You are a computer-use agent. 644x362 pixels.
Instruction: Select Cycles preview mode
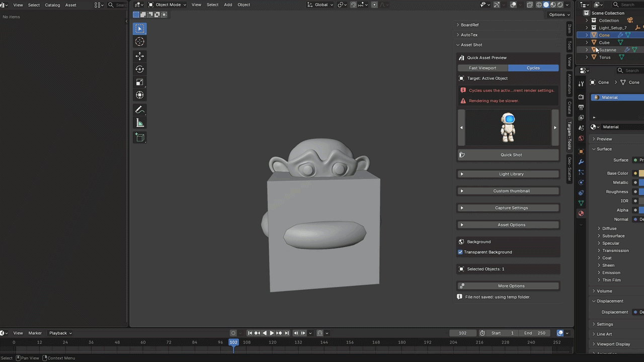(533, 68)
